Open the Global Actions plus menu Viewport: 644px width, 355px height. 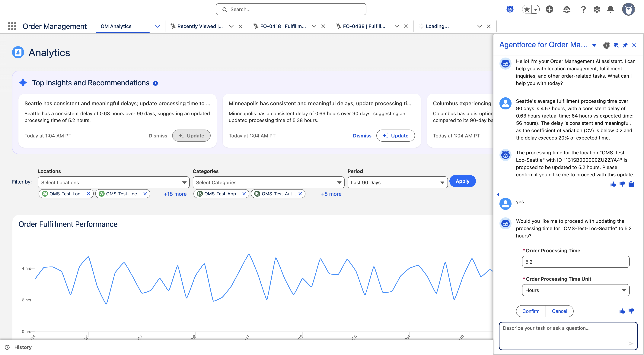(x=549, y=9)
